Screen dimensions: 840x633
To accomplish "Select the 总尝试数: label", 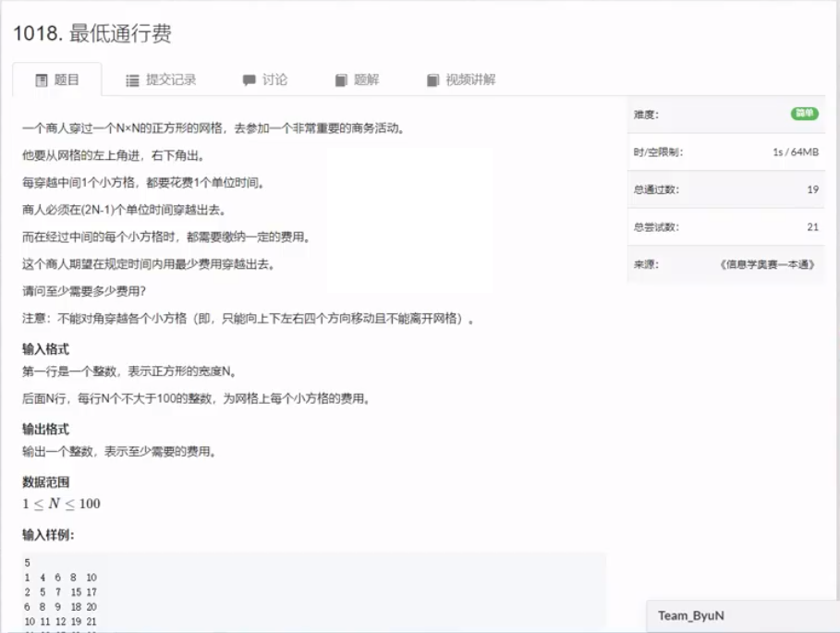I will point(656,227).
